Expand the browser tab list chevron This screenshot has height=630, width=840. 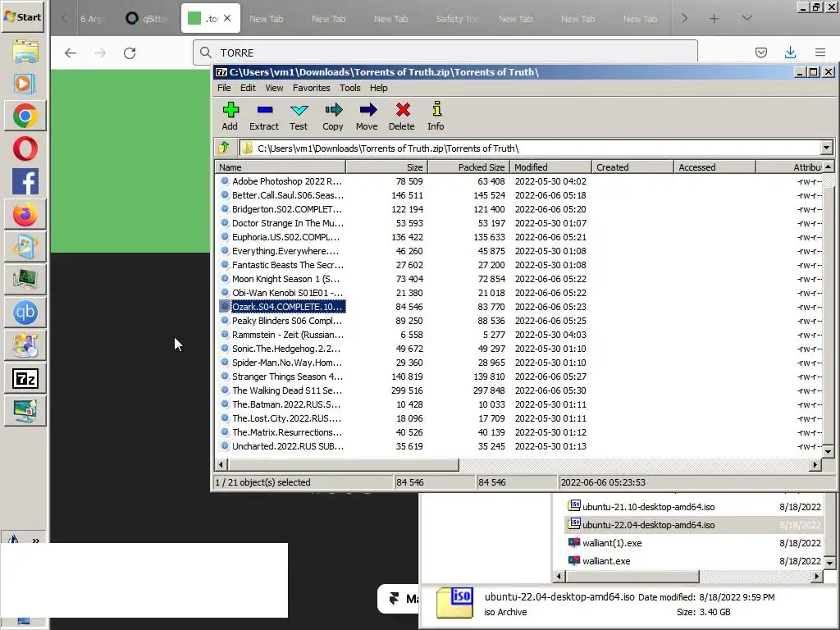point(746,18)
